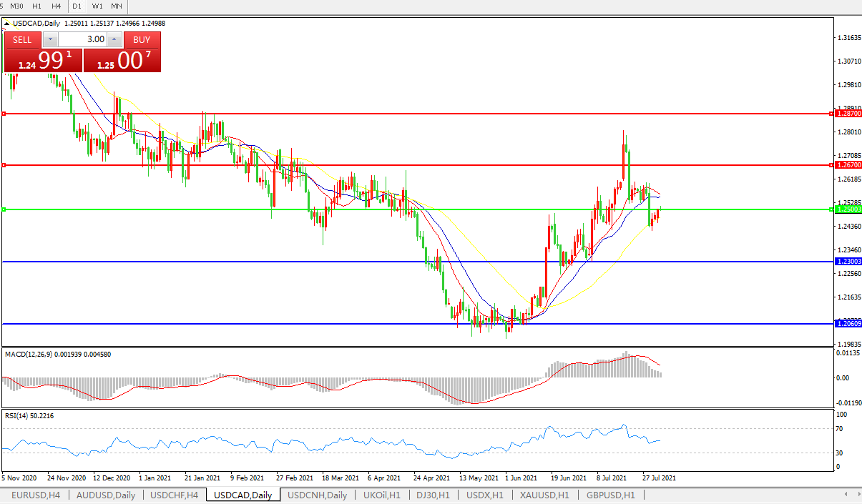862x504 pixels.
Task: Select the H1 timeframe button
Action: (37, 6)
